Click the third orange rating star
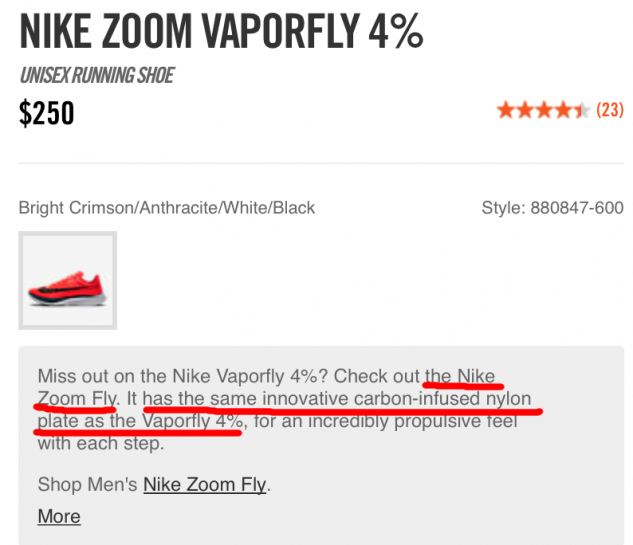This screenshot has height=545, width=633. (x=543, y=111)
